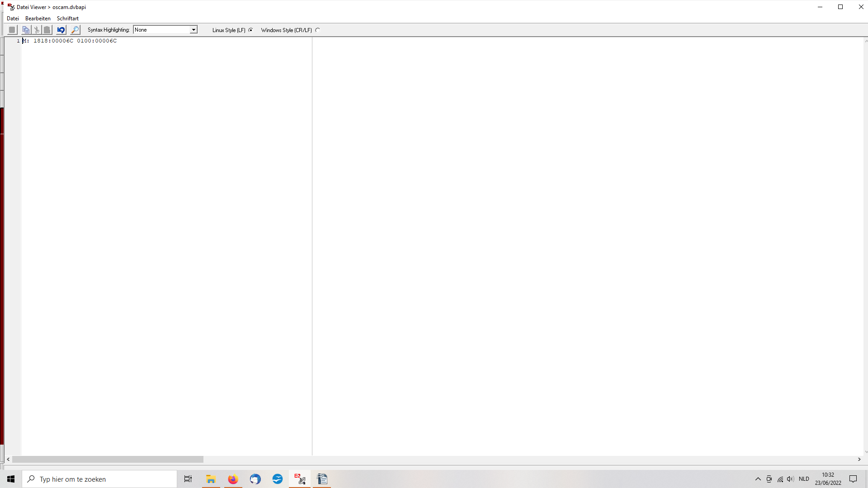
Task: Close the Datei Viewer window
Action: [861, 7]
